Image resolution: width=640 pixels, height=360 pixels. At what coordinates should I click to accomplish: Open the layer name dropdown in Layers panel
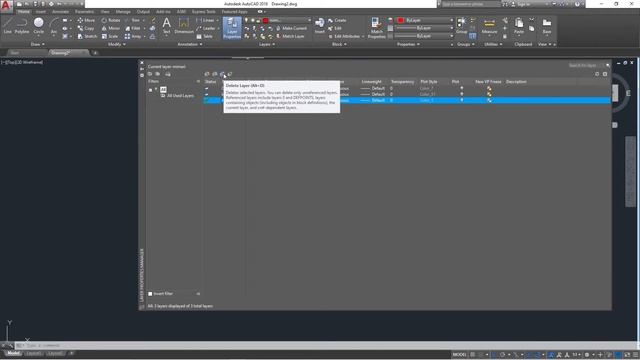point(309,20)
